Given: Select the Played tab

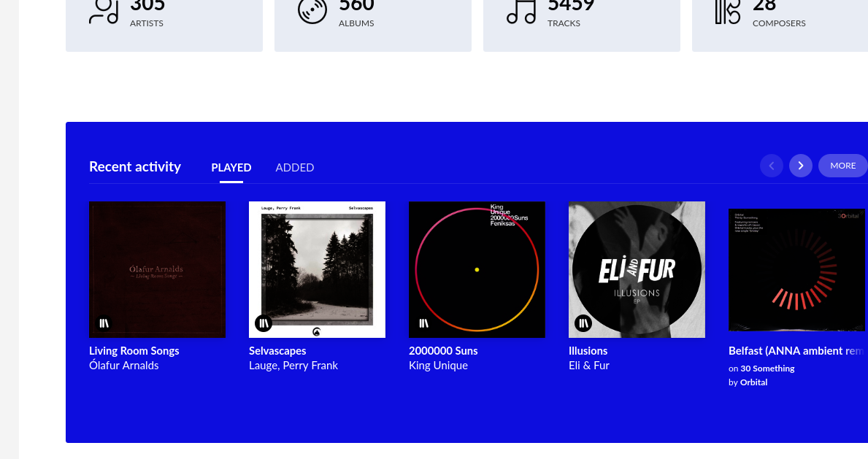Looking at the screenshot, I should 231,167.
